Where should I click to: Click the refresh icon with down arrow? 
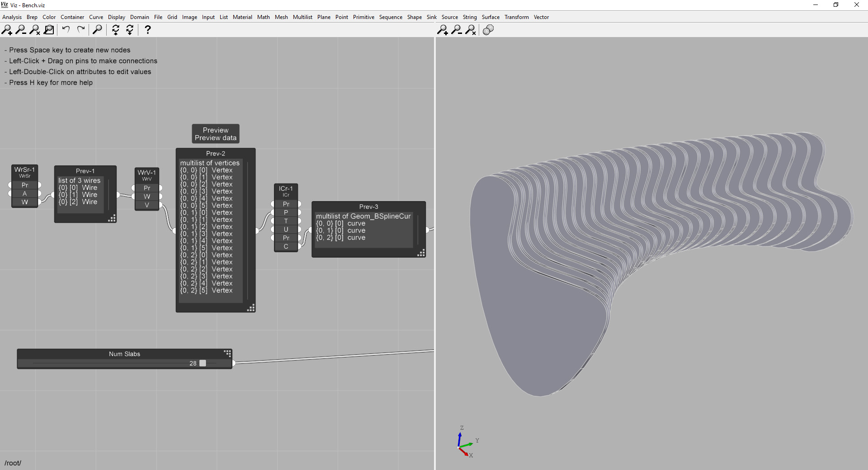[130, 30]
